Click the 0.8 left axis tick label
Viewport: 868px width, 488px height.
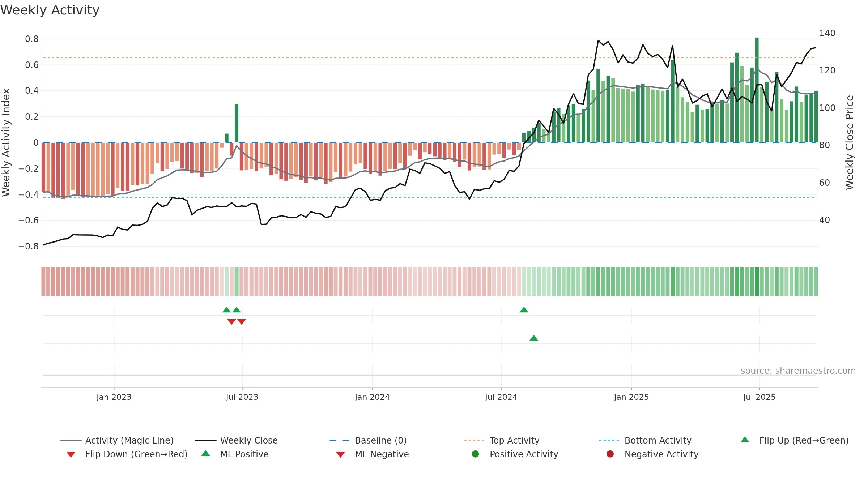32,39
